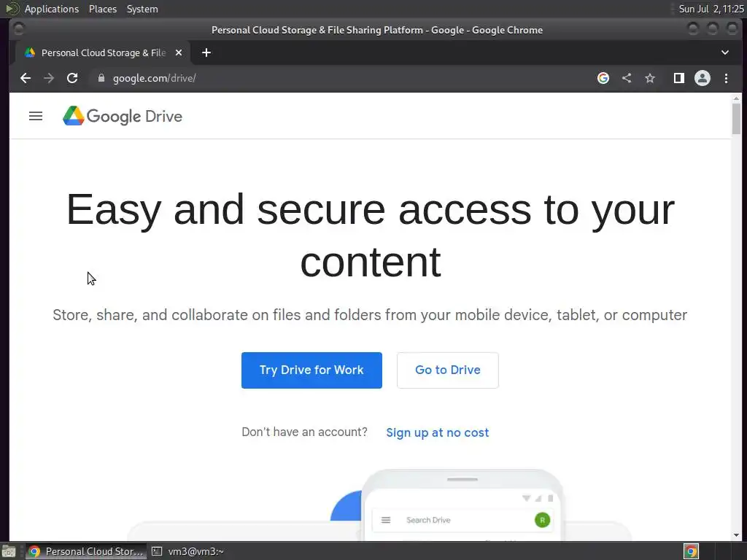The width and height of the screenshot is (747, 560).
Task: Click the Chrome tray icon in the bottom panel
Action: click(691, 551)
